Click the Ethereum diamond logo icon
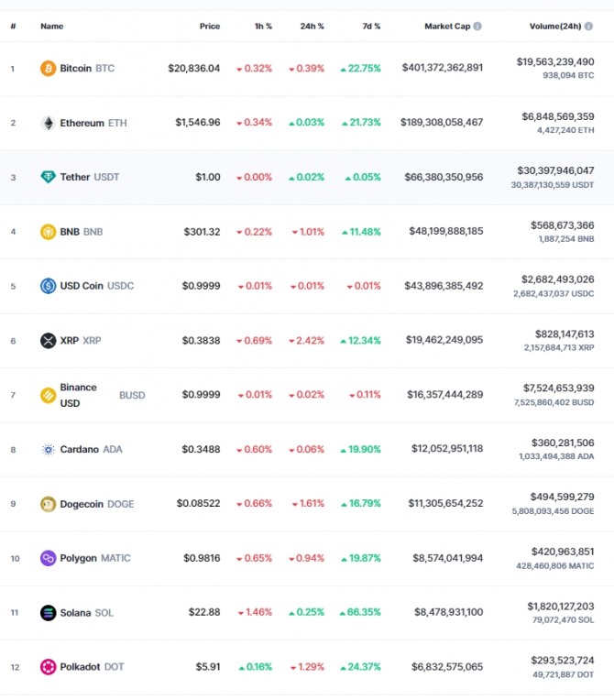 (x=49, y=123)
